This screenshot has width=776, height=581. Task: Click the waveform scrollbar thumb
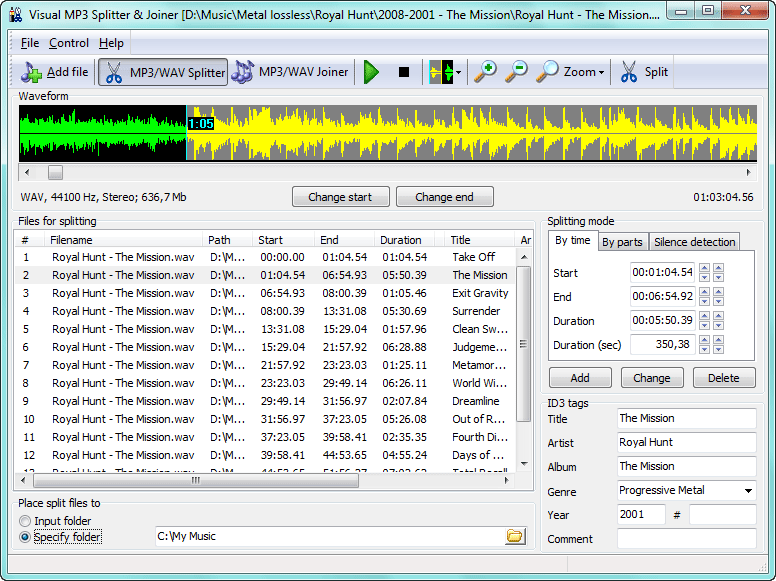tap(55, 173)
